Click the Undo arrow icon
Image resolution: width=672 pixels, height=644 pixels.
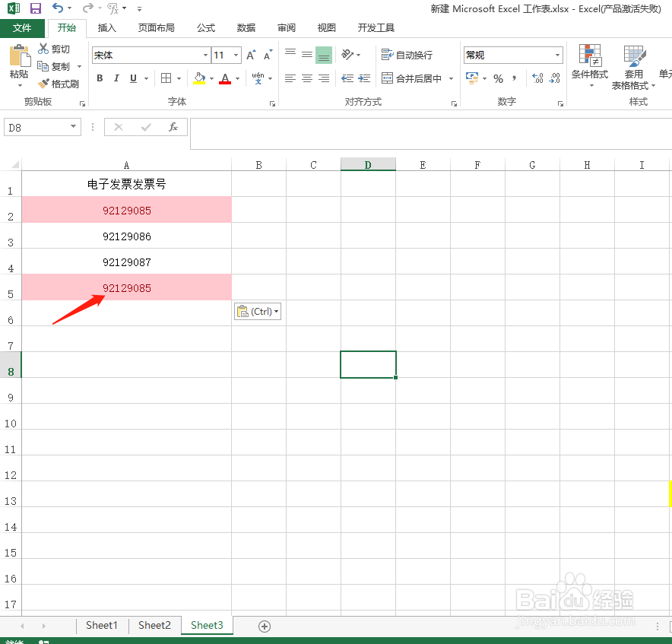click(58, 8)
